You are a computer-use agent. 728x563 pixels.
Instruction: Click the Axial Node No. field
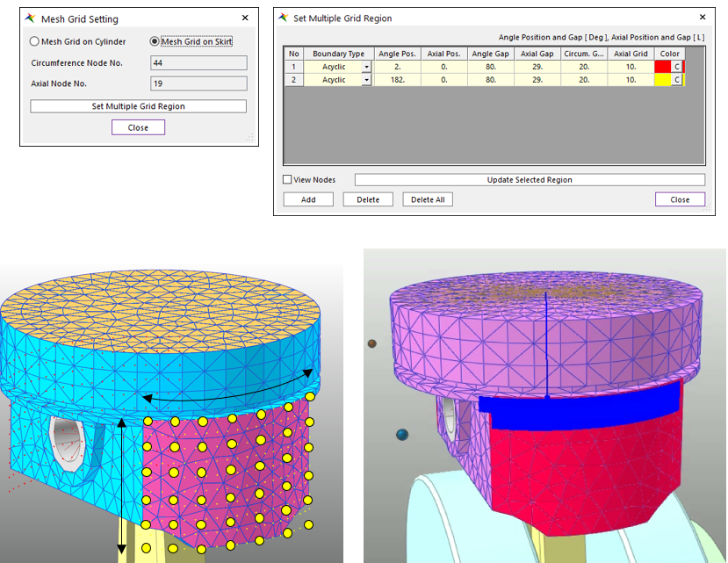pyautogui.click(x=198, y=83)
